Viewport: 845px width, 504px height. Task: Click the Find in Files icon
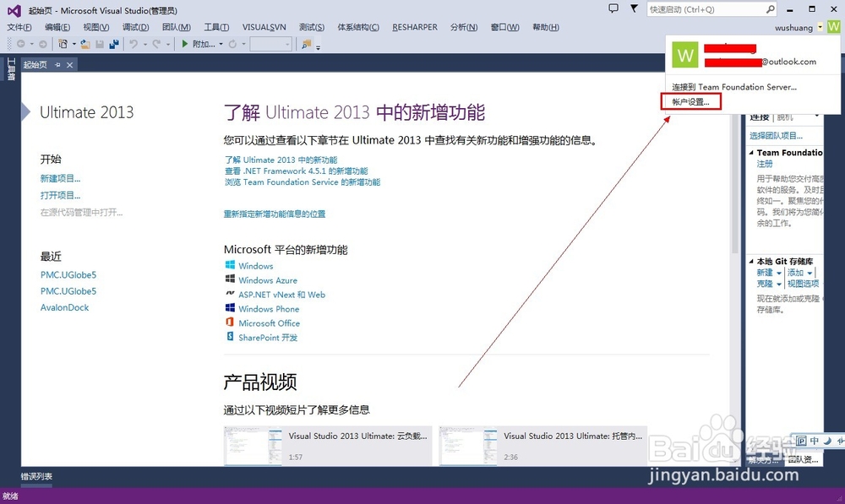(x=306, y=44)
